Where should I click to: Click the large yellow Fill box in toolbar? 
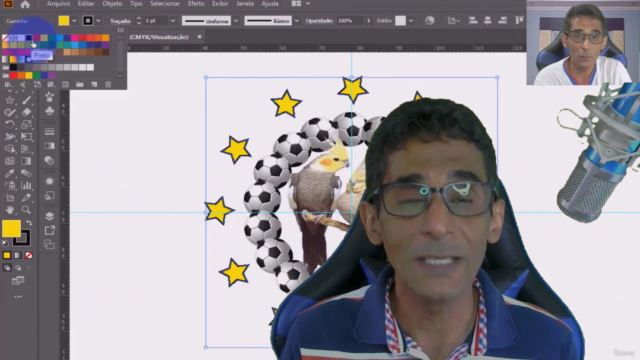[11, 229]
